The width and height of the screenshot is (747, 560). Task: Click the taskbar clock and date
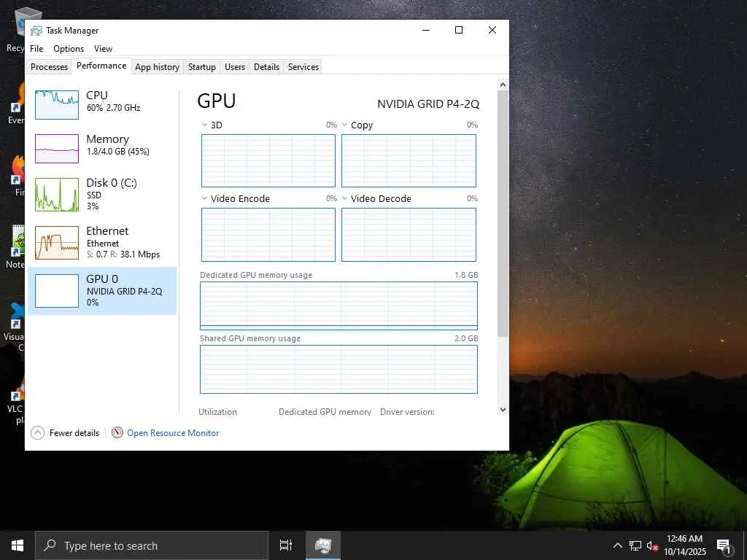click(x=684, y=545)
